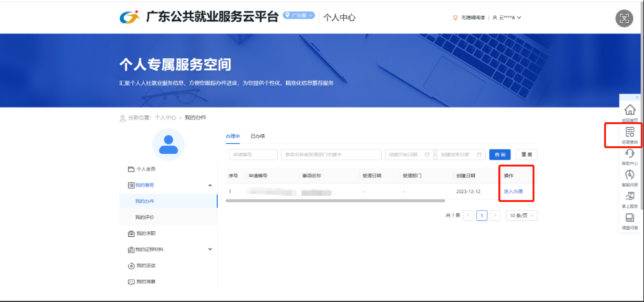Select 我的评价 in the sidebar
The image size is (644, 302).
[x=144, y=217]
